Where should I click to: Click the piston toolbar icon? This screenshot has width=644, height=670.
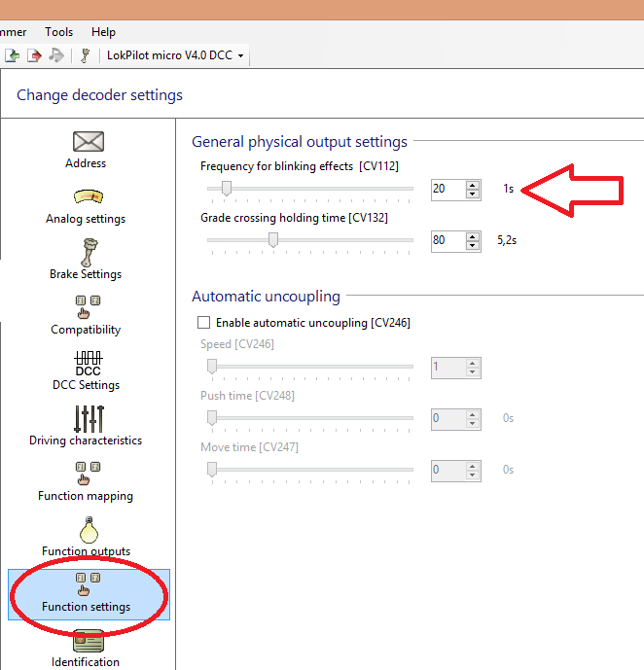click(85, 55)
